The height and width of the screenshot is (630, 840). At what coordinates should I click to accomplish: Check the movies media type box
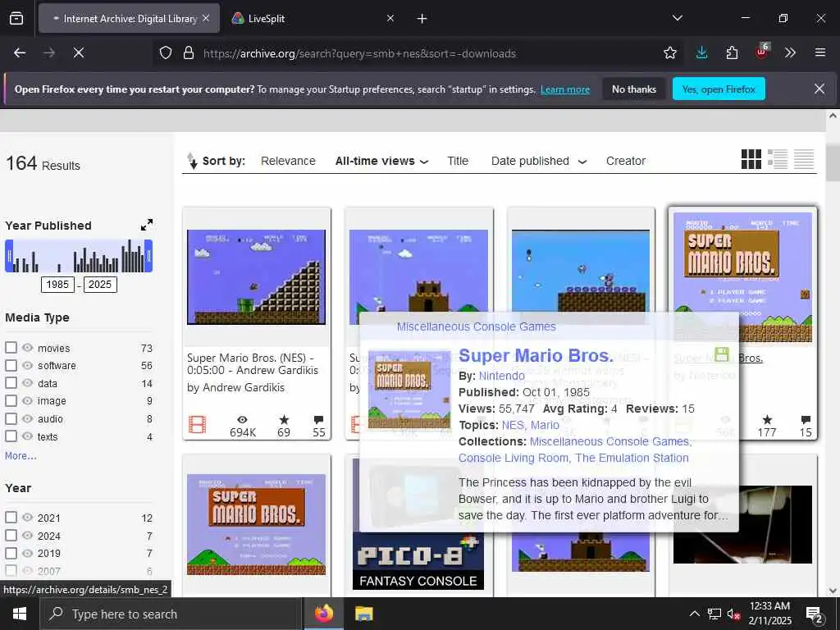click(x=11, y=348)
